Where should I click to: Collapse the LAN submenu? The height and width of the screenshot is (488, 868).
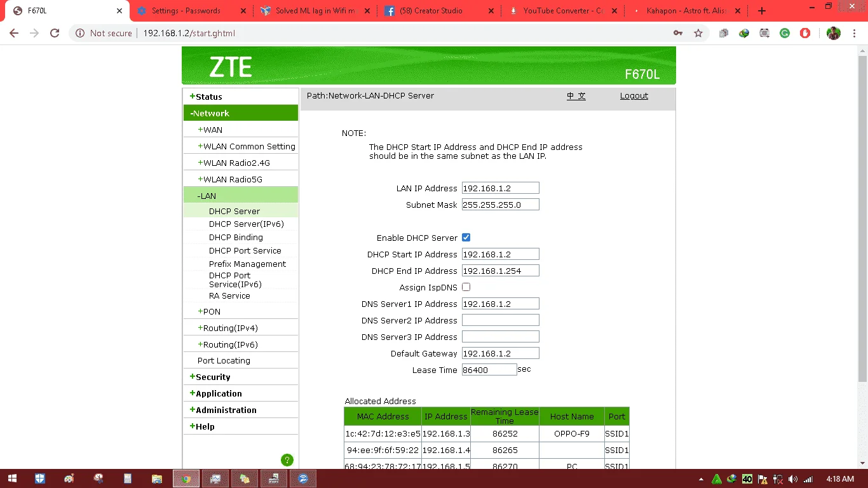pos(207,196)
